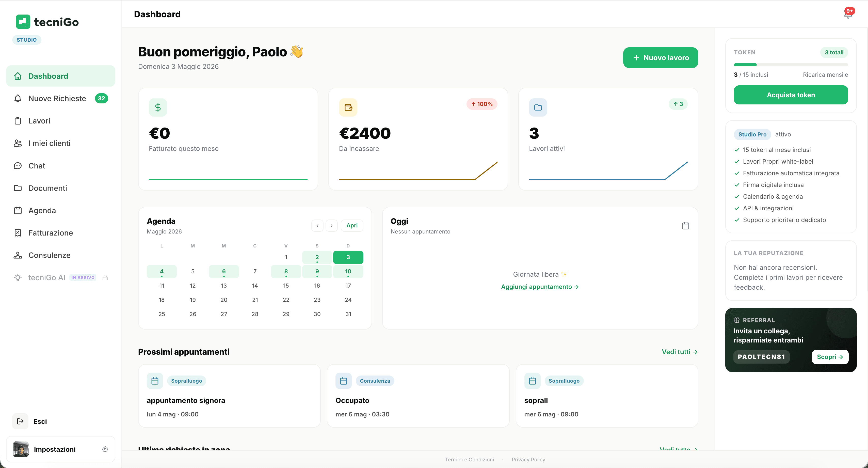Select day 9 in the calendar

coord(317,271)
